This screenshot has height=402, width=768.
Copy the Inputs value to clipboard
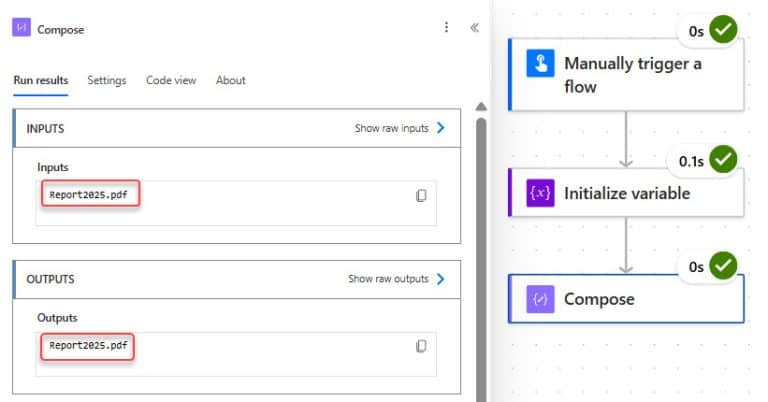(x=421, y=195)
